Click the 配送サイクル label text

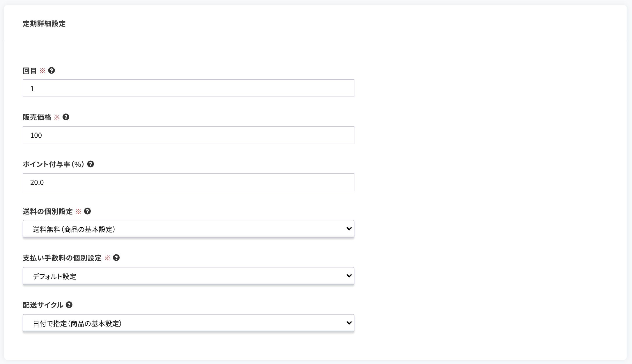point(43,305)
